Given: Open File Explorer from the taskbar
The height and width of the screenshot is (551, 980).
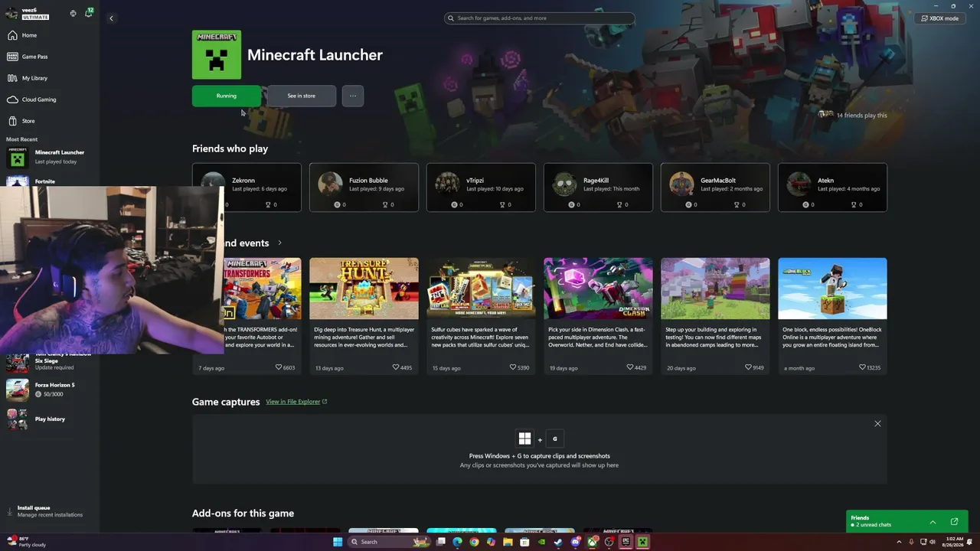Looking at the screenshot, I should point(508,543).
